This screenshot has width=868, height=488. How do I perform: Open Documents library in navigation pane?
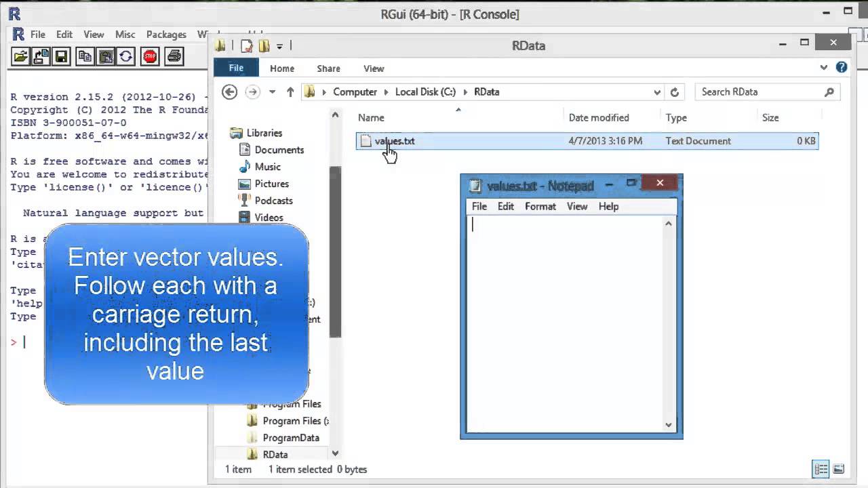pyautogui.click(x=279, y=150)
